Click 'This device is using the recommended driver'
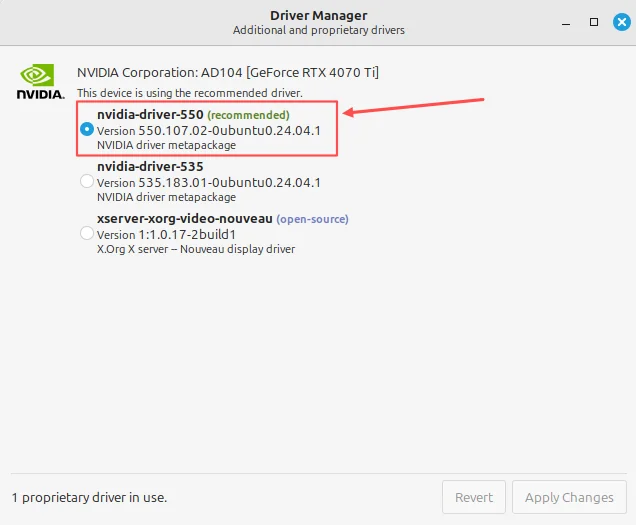 tap(190, 93)
